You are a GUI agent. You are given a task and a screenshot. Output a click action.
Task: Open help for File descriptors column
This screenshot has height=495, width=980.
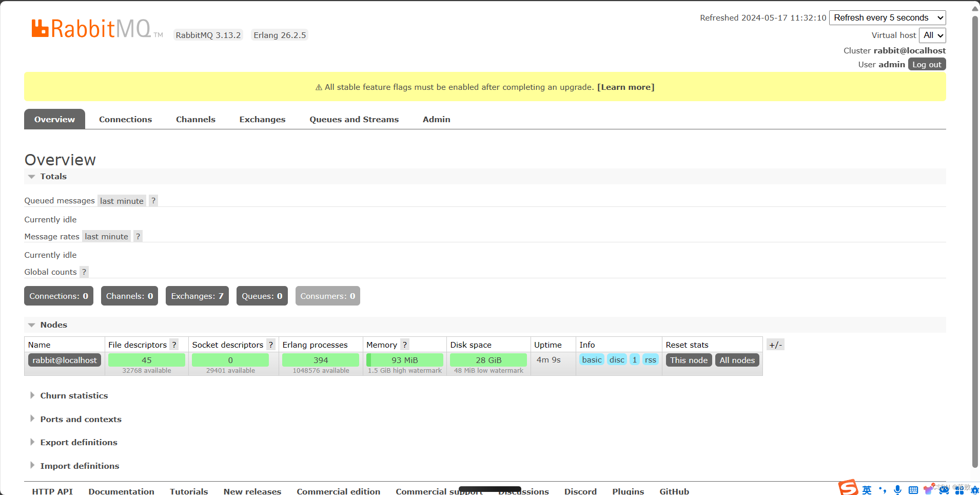174,345
